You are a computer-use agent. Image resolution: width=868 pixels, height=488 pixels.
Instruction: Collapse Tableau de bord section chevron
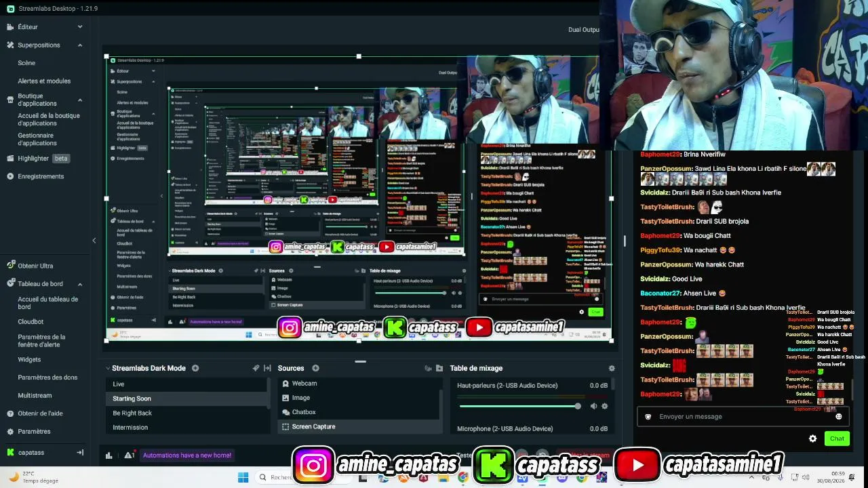tap(80, 284)
